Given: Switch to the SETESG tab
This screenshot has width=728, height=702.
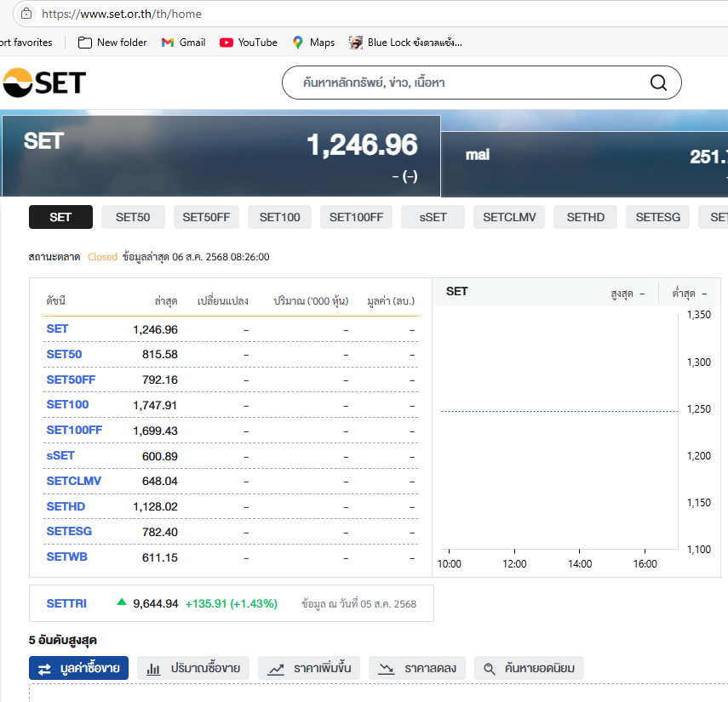Looking at the screenshot, I should (657, 217).
